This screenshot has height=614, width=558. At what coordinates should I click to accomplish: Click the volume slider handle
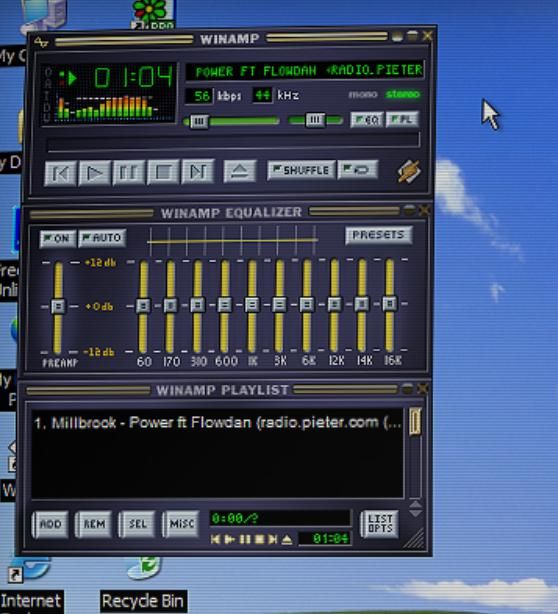[199, 121]
